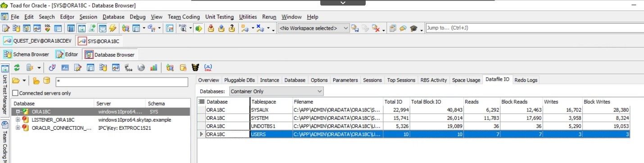Screen dimensions: 644x163
Task: Open the Databases Container Only dropdown
Action: pyautogui.click(x=319, y=91)
